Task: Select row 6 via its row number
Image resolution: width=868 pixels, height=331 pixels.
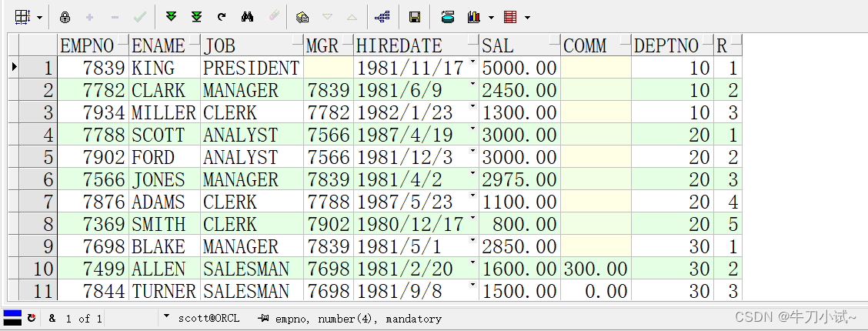Action: click(x=38, y=179)
